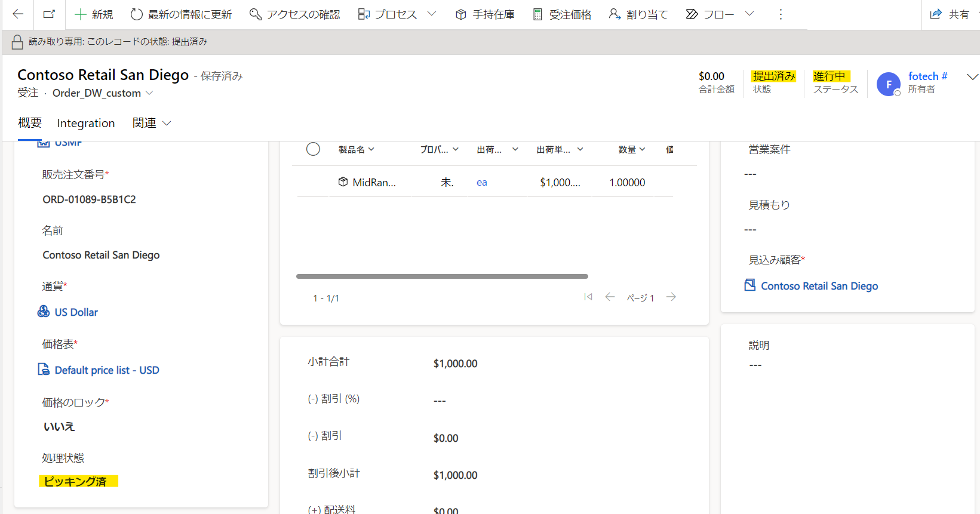
Task: Open owner fotech # link
Action: 927,76
